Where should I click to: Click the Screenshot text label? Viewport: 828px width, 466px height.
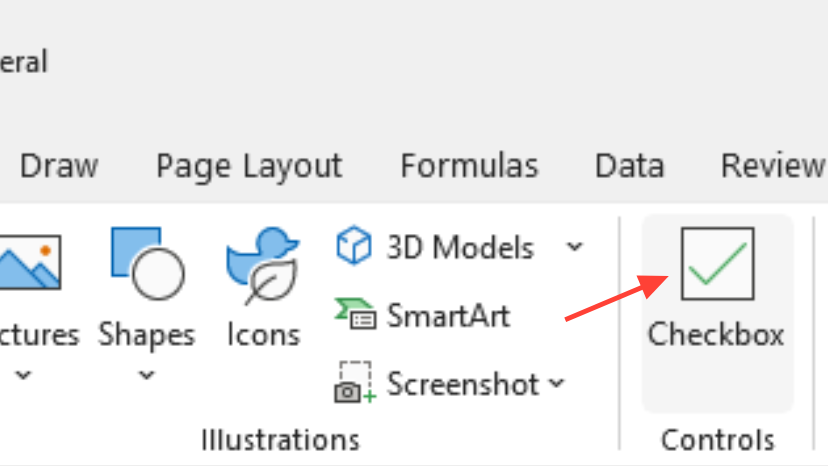coord(463,383)
